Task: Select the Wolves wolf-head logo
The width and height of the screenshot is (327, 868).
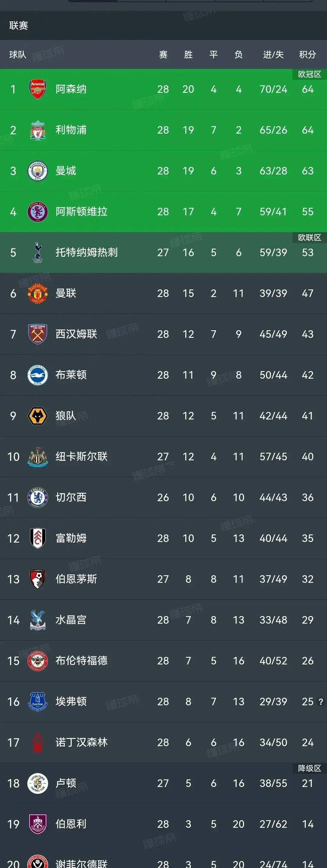Action: [x=38, y=416]
